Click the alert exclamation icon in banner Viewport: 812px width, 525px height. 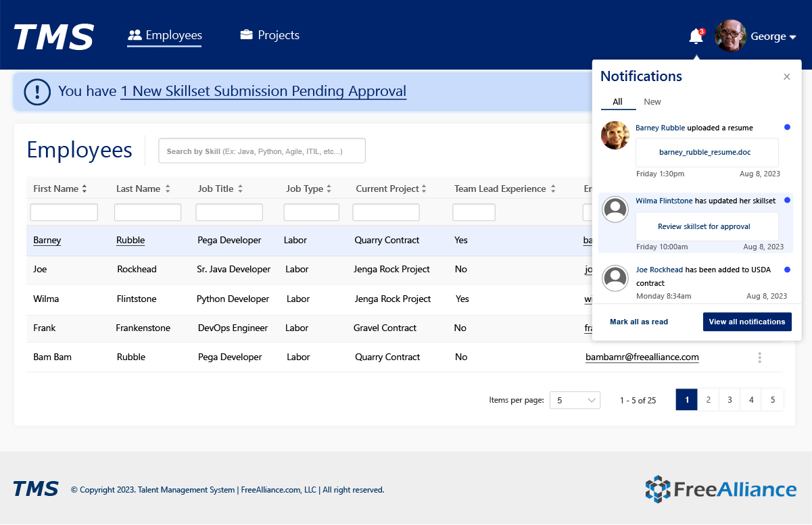click(37, 91)
